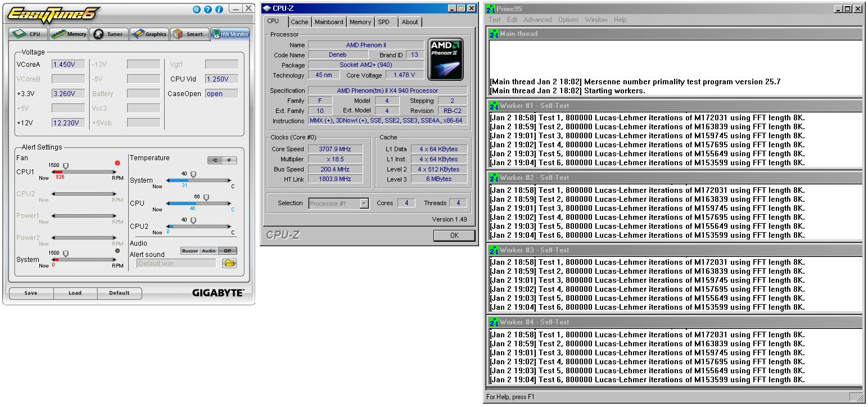
Task: Click OK button in CPU-Z
Action: click(454, 236)
